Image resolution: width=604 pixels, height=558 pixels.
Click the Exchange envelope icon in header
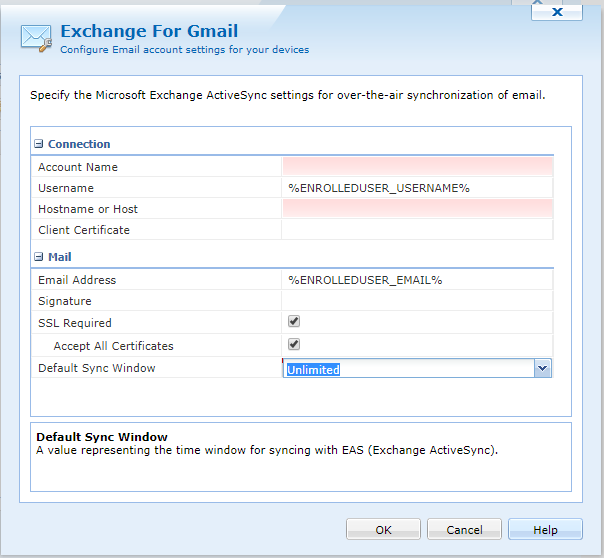[36, 38]
